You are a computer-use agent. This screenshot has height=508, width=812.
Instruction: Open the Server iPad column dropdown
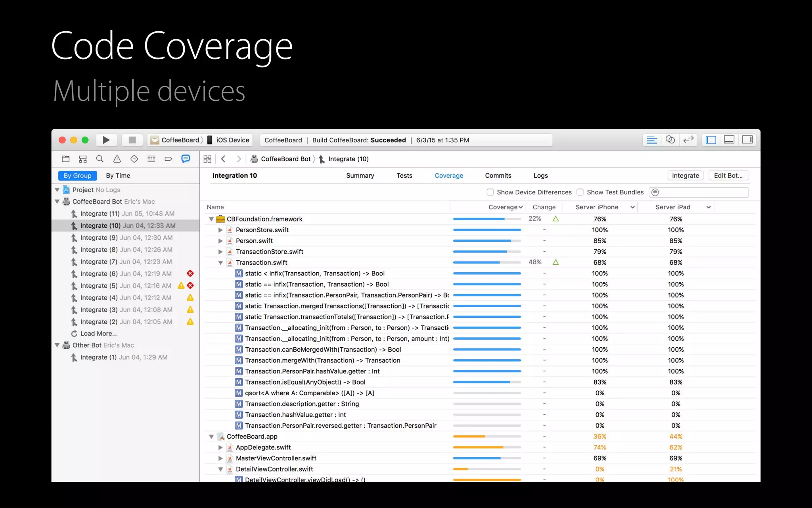709,207
